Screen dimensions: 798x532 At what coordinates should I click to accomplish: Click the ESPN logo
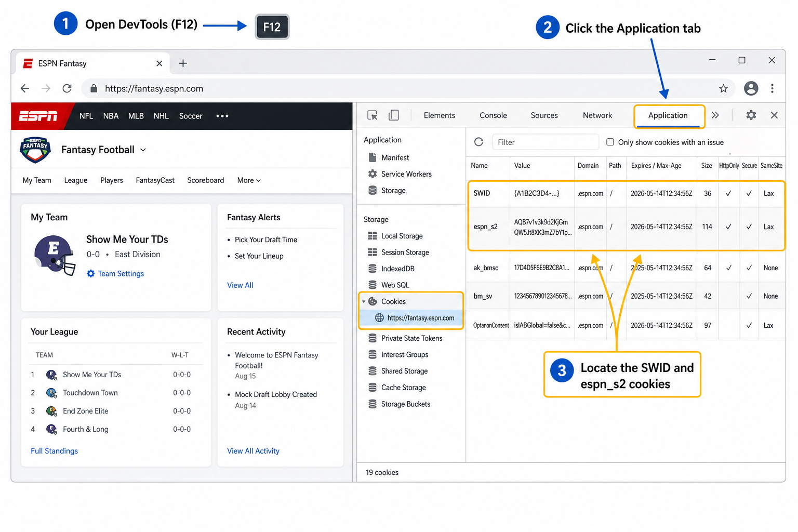38,116
